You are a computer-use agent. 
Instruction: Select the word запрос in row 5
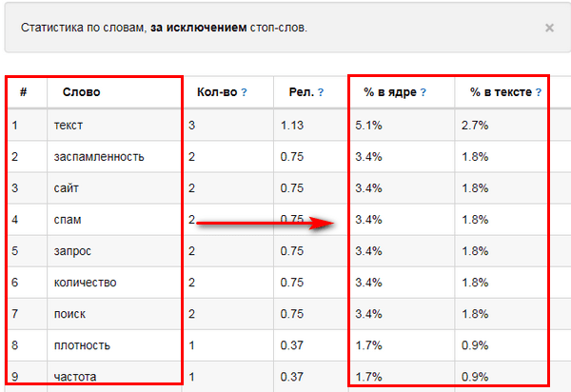pos(72,251)
